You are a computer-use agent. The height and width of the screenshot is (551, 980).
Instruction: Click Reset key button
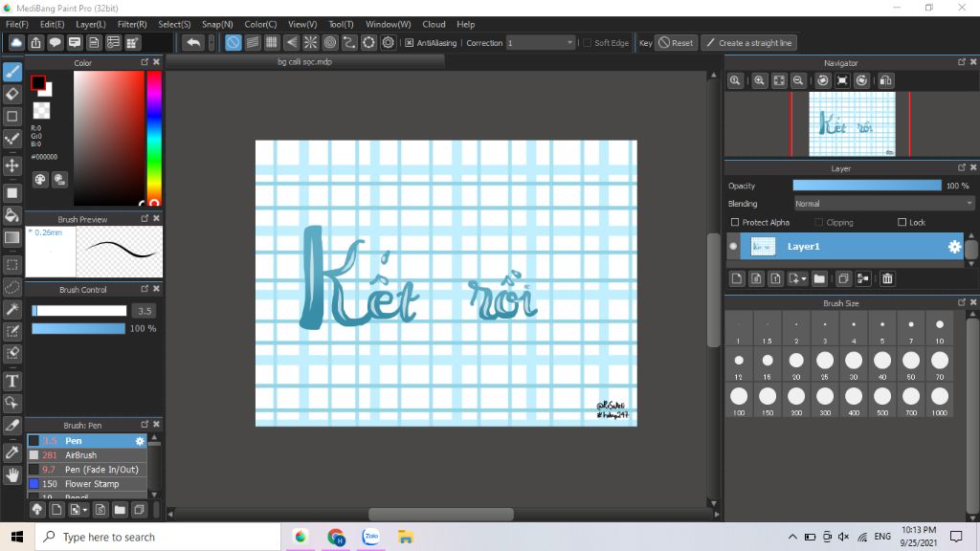(x=676, y=43)
